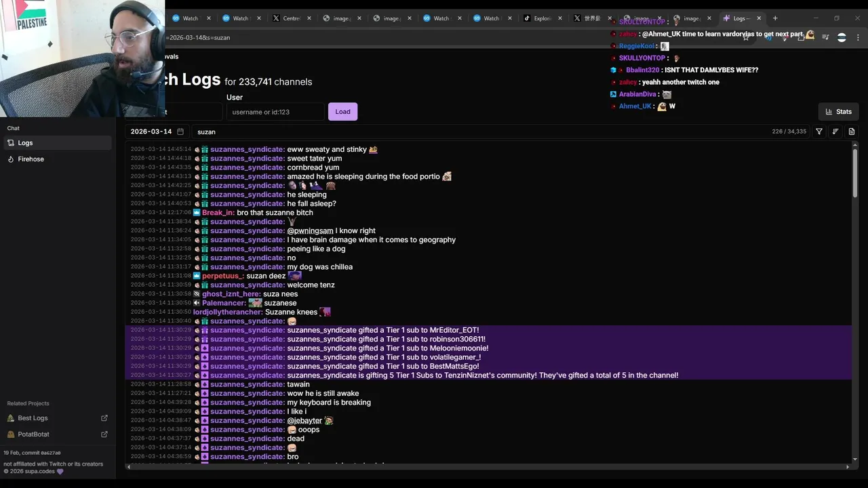This screenshot has width=868, height=488.
Task: Open the raw text document icon
Action: coord(852,131)
